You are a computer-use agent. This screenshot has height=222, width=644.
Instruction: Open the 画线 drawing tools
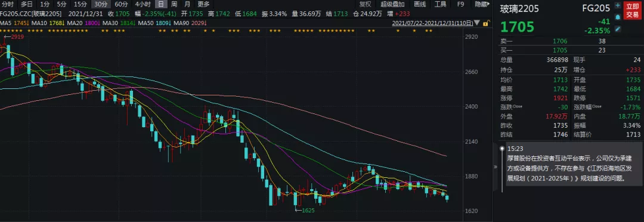[x=420, y=5]
